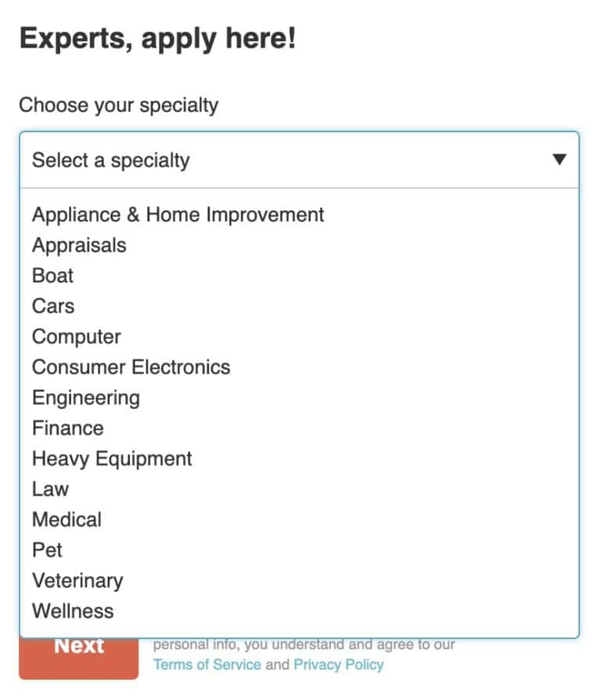Pick the Cars specialty
601x700 pixels.
pos(52,306)
